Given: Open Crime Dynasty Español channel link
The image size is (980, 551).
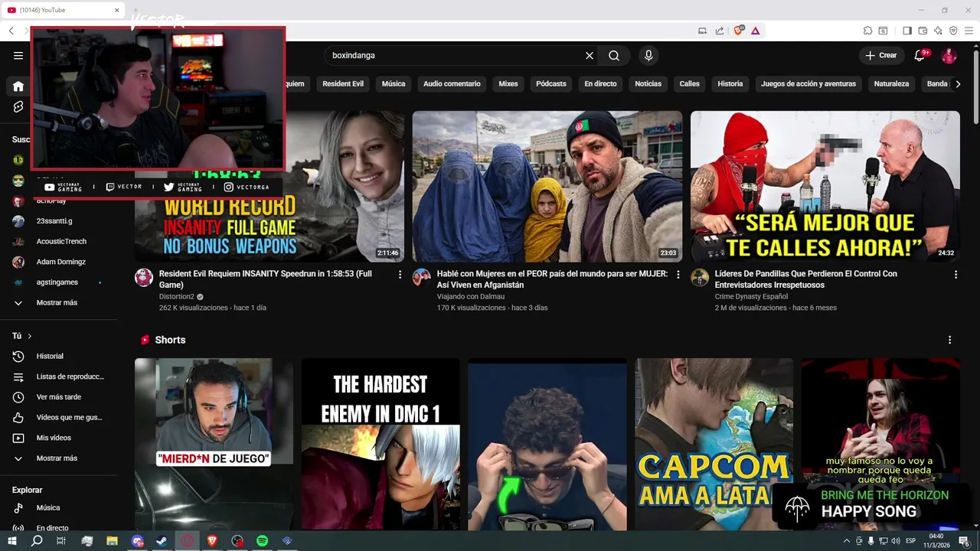Looking at the screenshot, I should click(751, 296).
